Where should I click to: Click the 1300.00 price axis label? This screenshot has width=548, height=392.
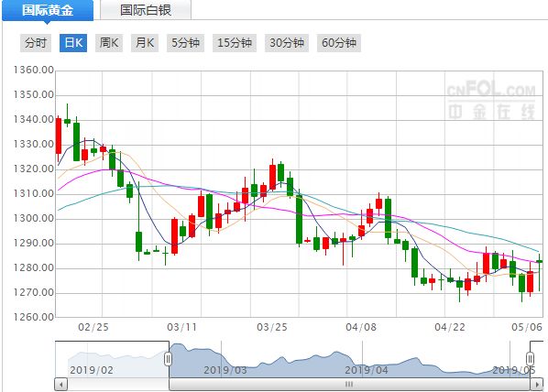pyautogui.click(x=34, y=218)
